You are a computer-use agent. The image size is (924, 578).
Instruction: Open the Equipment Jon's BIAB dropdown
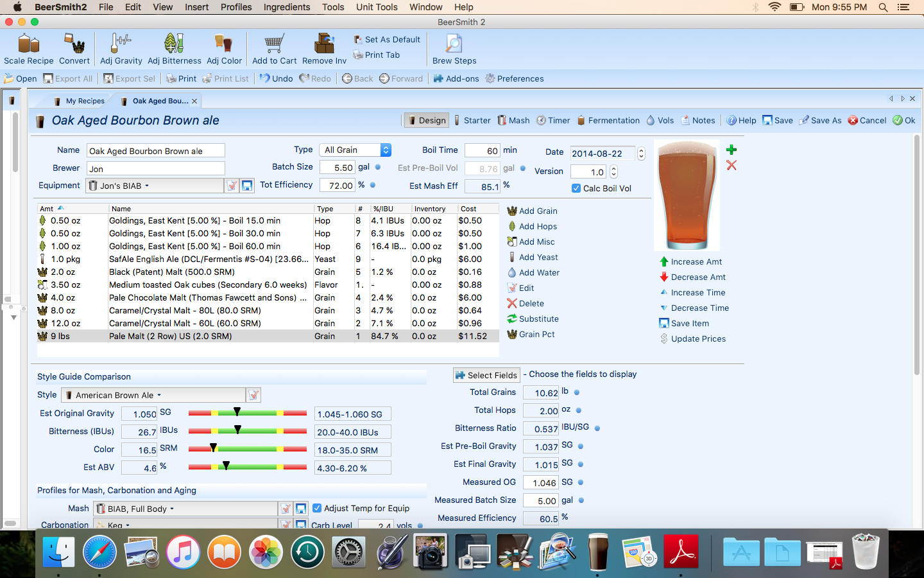[155, 186]
